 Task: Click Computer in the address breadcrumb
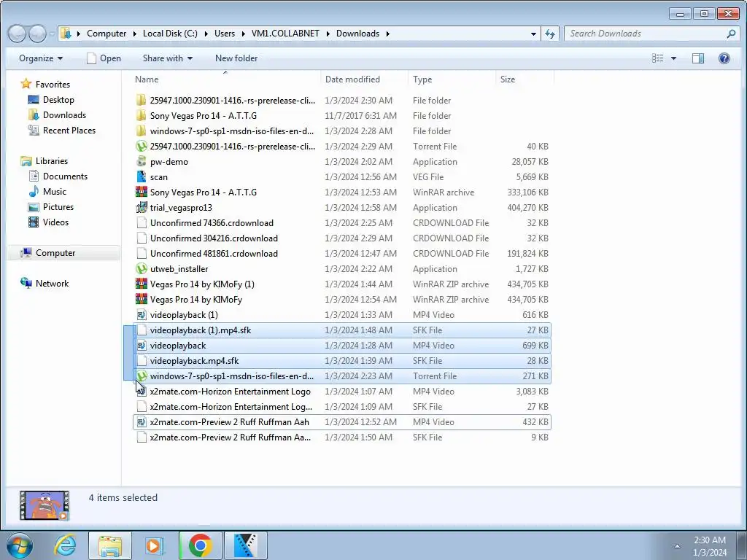coord(107,34)
